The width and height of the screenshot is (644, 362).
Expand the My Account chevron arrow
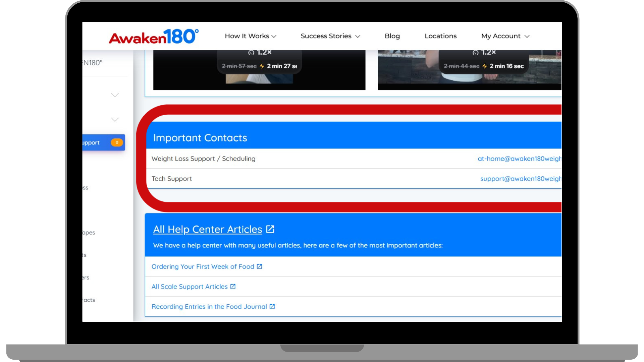pos(527,36)
